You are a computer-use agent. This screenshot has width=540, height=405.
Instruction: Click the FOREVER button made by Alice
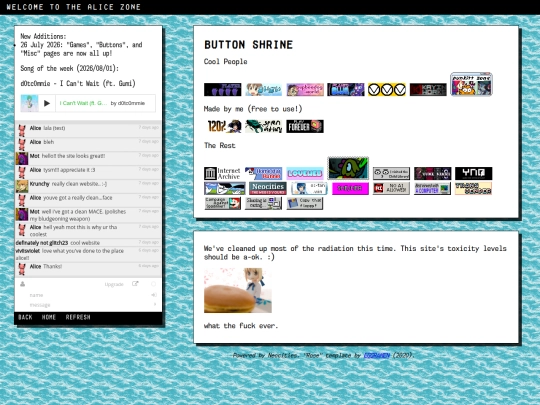(305, 126)
